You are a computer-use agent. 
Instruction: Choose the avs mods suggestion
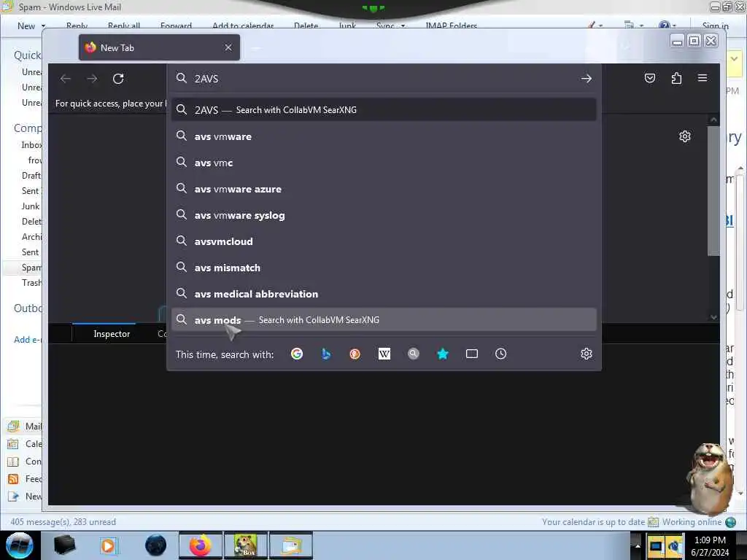(384, 320)
